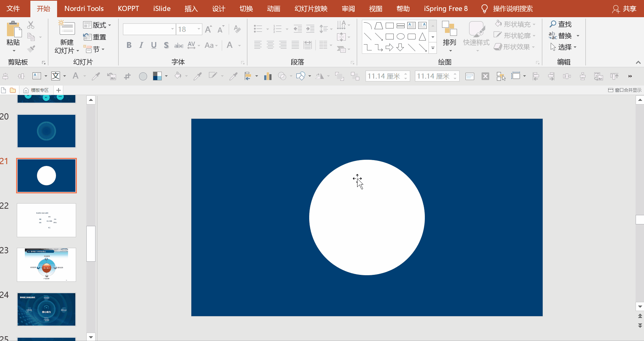Click the Arrange icon
The height and width of the screenshot is (341, 644).
point(449,29)
